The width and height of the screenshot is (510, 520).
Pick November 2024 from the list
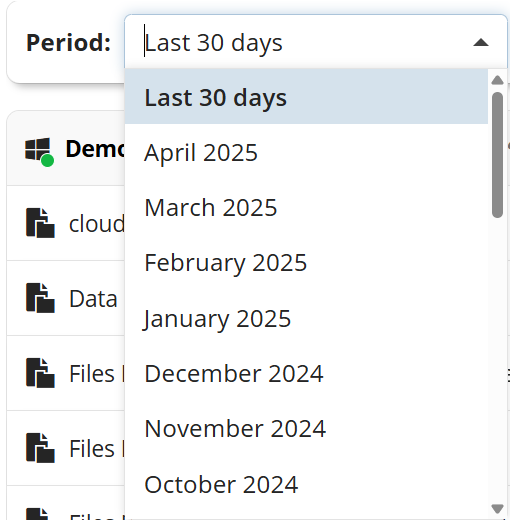[306, 429]
